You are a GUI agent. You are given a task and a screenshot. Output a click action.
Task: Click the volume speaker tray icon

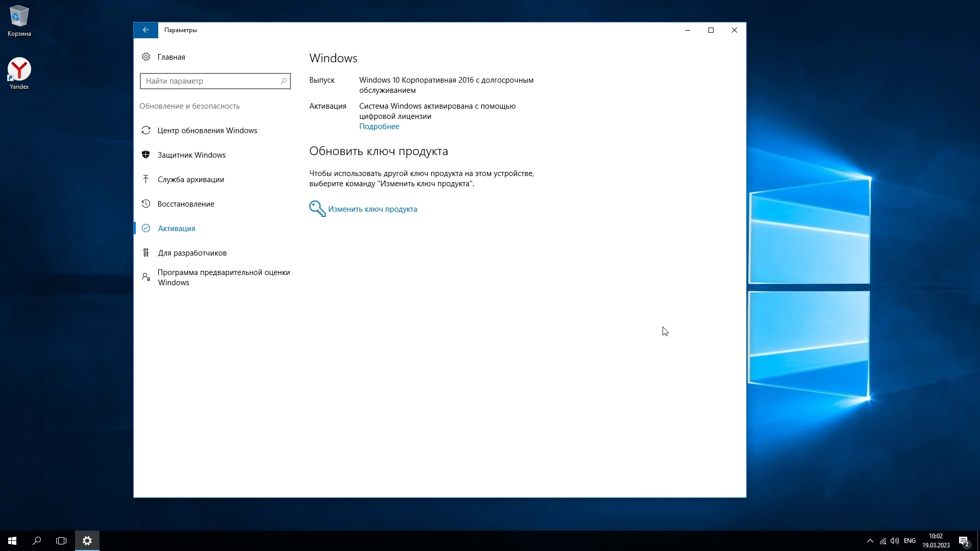[x=895, y=541]
